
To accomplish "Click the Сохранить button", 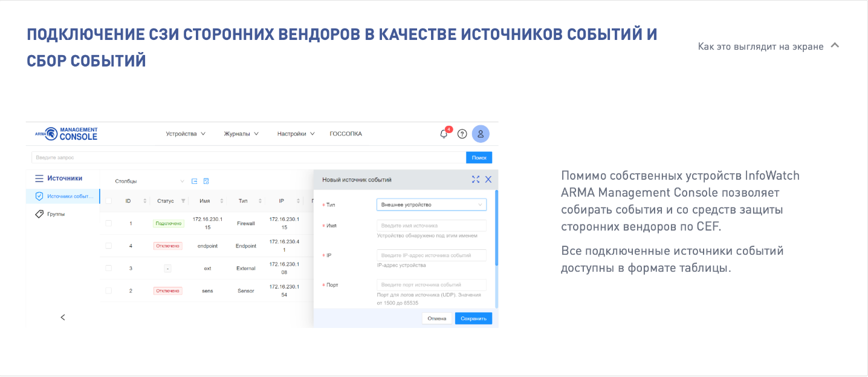I will pos(473,318).
